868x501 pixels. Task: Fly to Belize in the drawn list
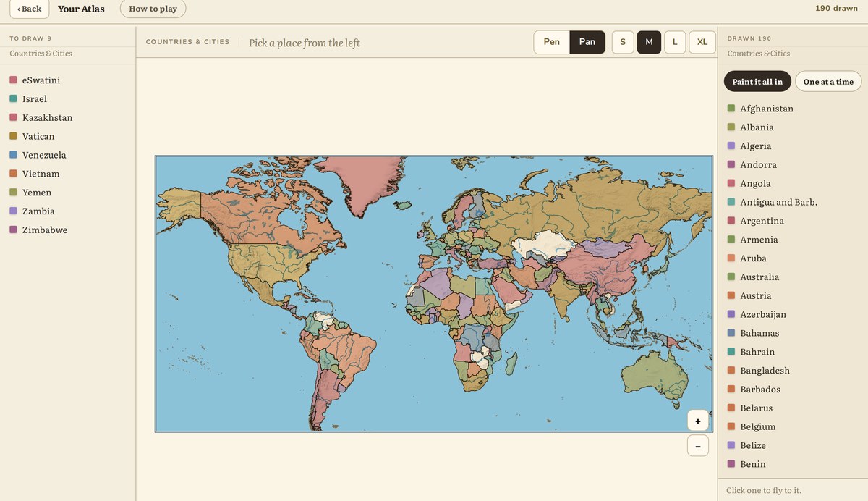click(793, 446)
